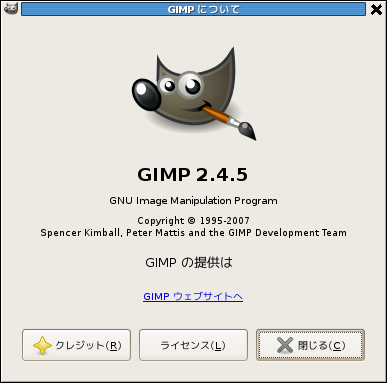The width and height of the screenshot is (387, 383).
Task: Click the GIMP 2.4.5 version heading
Action: pos(193,174)
